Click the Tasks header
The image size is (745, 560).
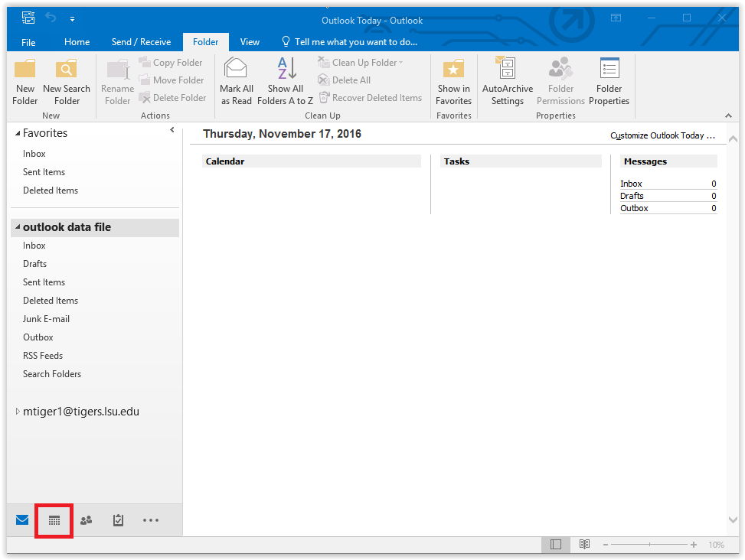(521, 161)
